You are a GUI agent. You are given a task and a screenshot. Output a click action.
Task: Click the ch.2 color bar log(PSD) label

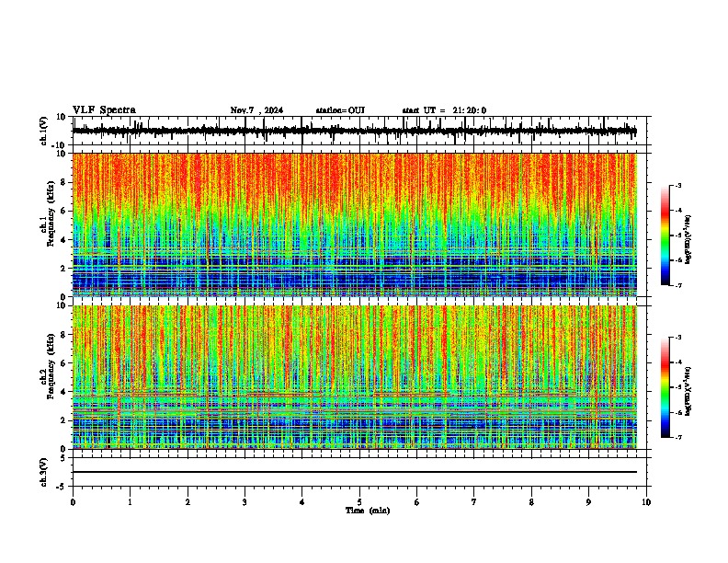click(688, 392)
